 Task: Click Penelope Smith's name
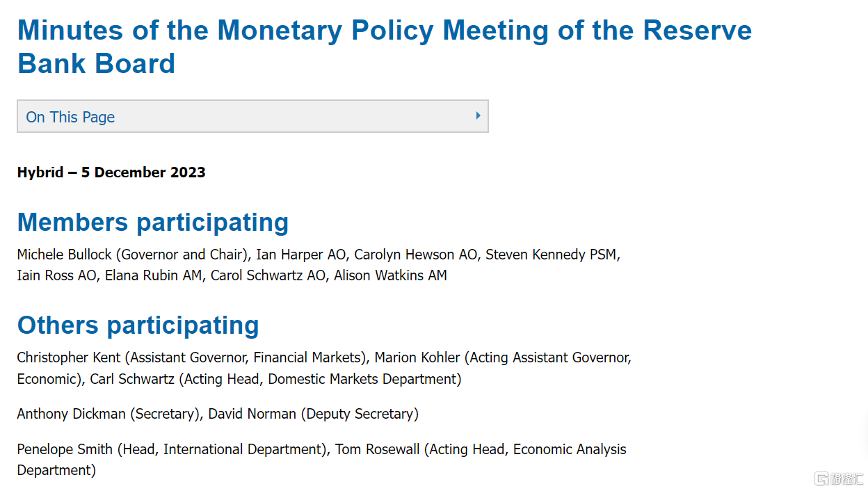pyautogui.click(x=65, y=449)
